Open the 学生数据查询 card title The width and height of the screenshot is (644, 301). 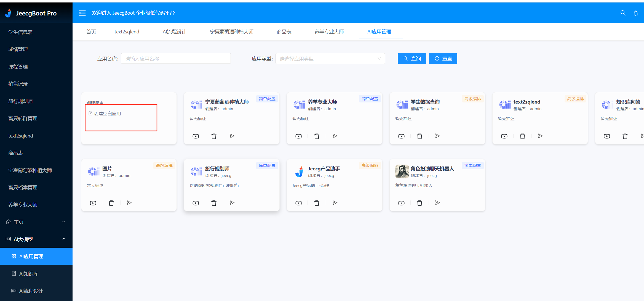click(x=425, y=102)
